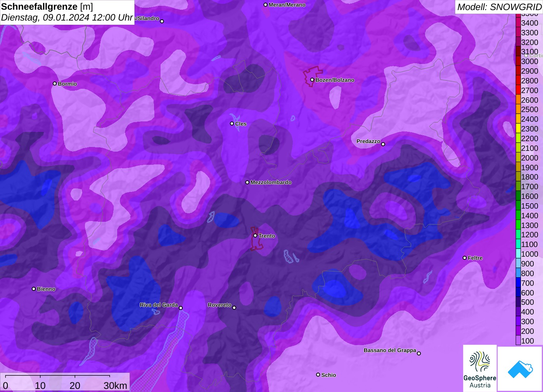Click the Trento city marker
The image size is (543, 392).
click(255, 235)
